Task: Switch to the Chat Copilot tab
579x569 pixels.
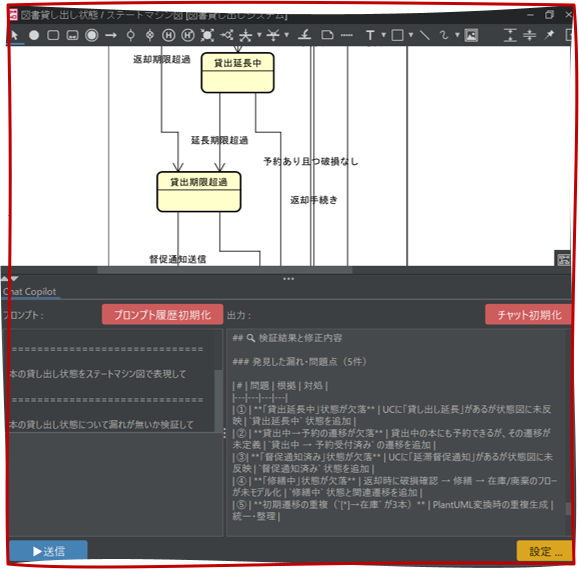Action: tap(30, 292)
